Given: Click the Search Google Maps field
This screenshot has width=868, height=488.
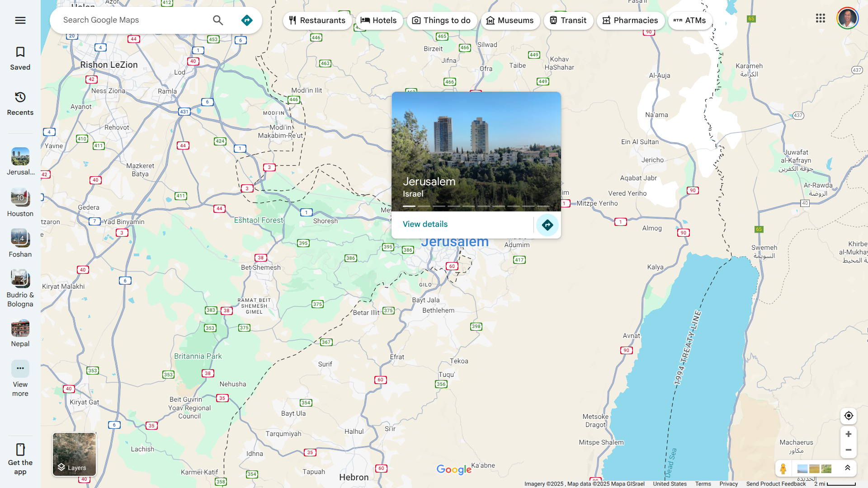Looking at the screenshot, I should pos(133,20).
